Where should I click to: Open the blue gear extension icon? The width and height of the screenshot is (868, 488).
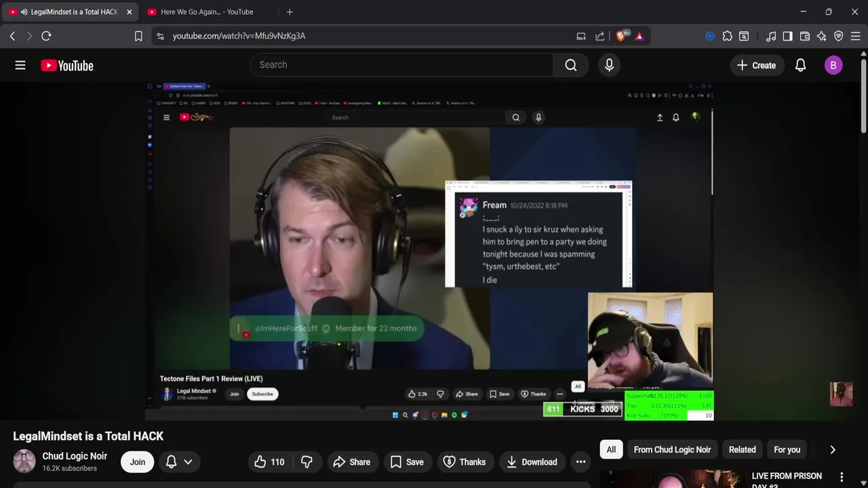pyautogui.click(x=710, y=36)
